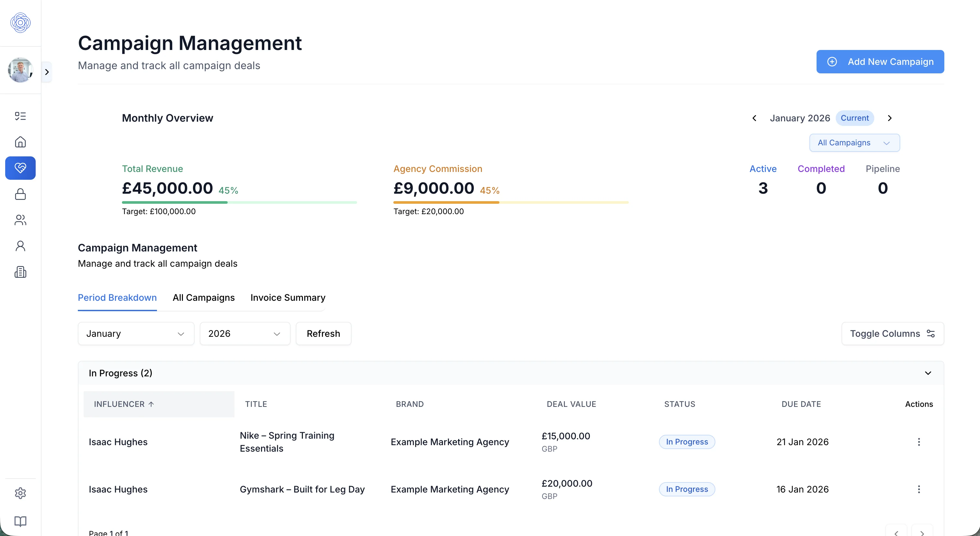
Task: Select the highlighted Campaigns heart-handshake icon
Action: (20, 168)
